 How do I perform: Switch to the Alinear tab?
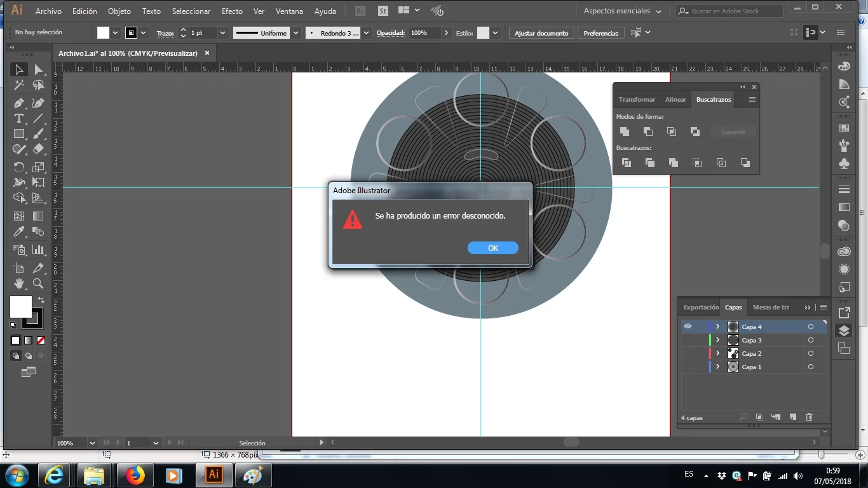675,99
